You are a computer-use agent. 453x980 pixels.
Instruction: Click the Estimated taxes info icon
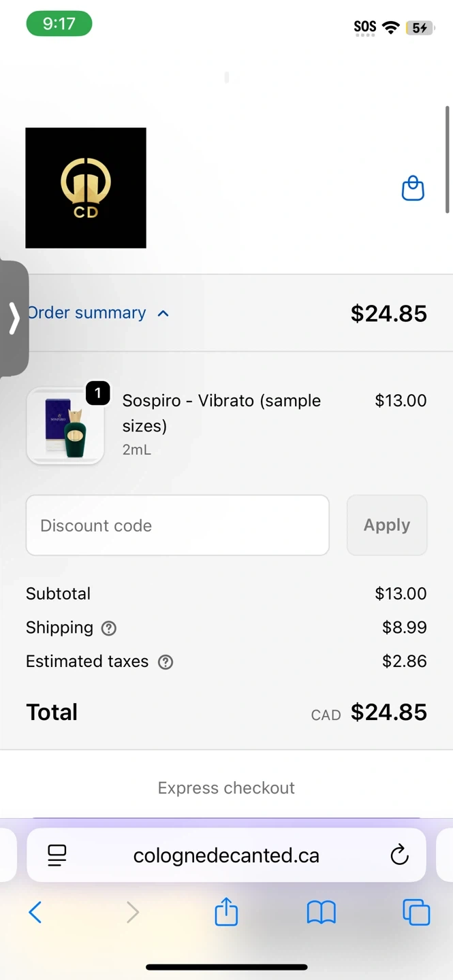pyautogui.click(x=166, y=661)
